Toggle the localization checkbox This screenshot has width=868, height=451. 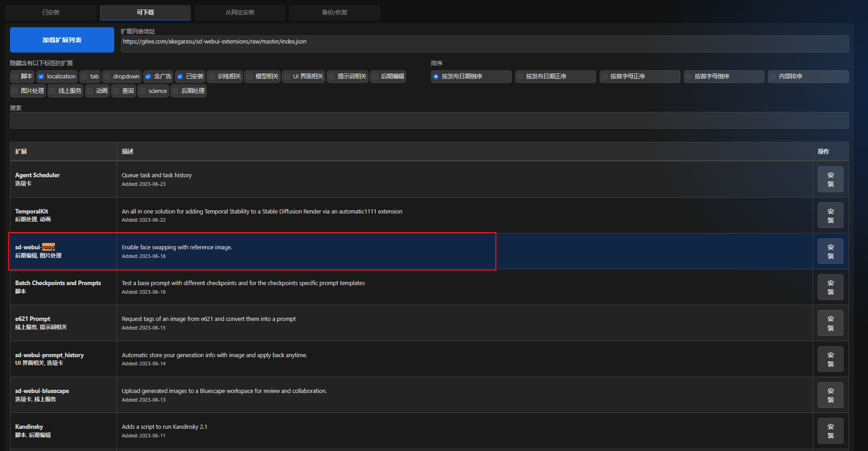[x=41, y=77]
